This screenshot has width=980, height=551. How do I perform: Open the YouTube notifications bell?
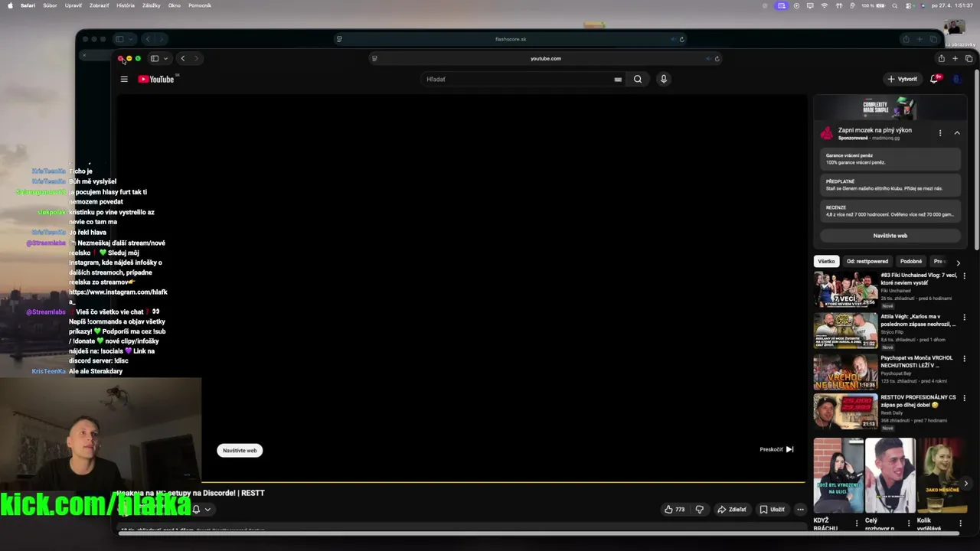[934, 79]
